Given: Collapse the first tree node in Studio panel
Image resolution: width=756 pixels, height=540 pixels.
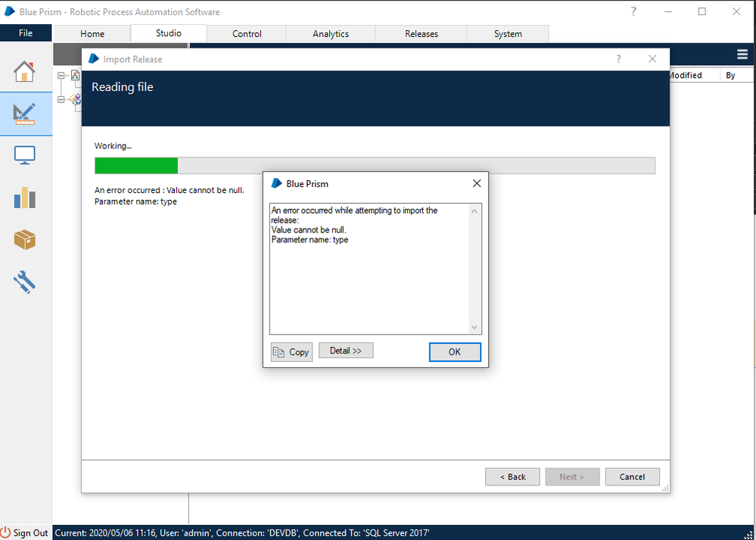Looking at the screenshot, I should click(61, 75).
